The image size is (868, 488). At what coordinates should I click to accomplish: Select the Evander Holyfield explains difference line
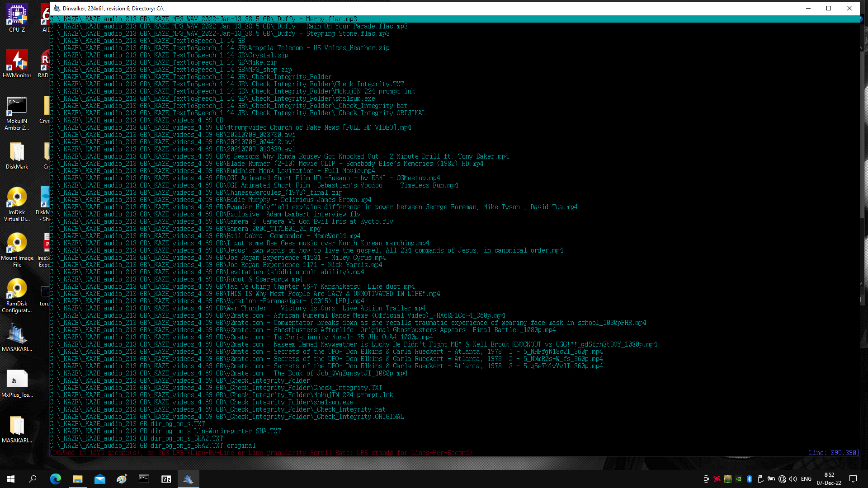tap(314, 207)
